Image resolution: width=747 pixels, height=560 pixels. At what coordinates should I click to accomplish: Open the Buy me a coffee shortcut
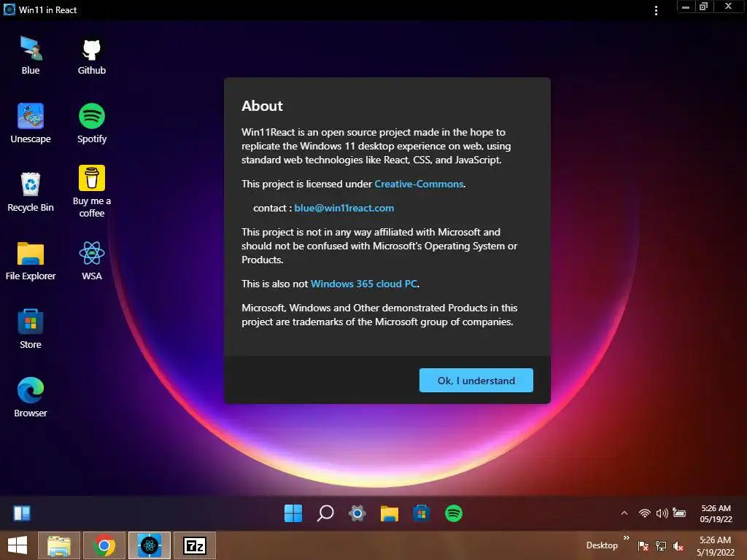(x=91, y=192)
